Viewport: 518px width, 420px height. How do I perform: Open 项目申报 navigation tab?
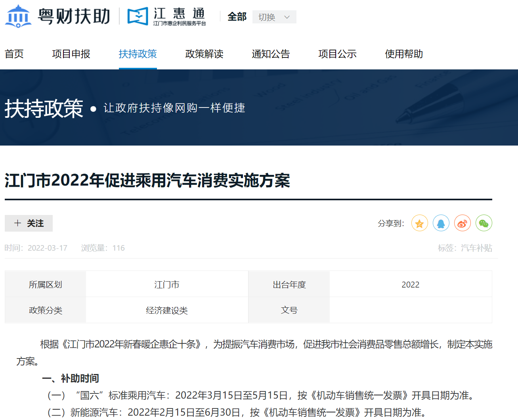[71, 54]
